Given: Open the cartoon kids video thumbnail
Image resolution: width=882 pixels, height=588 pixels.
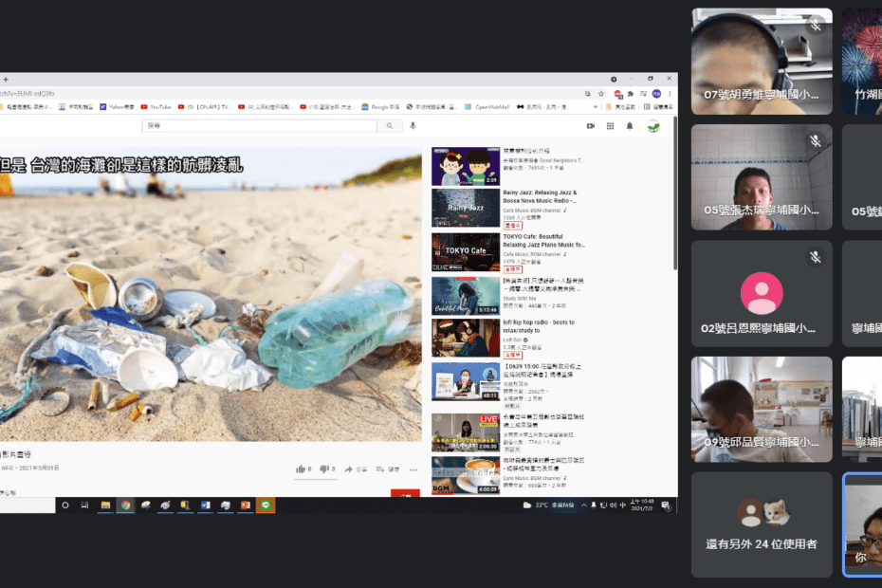Looking at the screenshot, I should [466, 167].
